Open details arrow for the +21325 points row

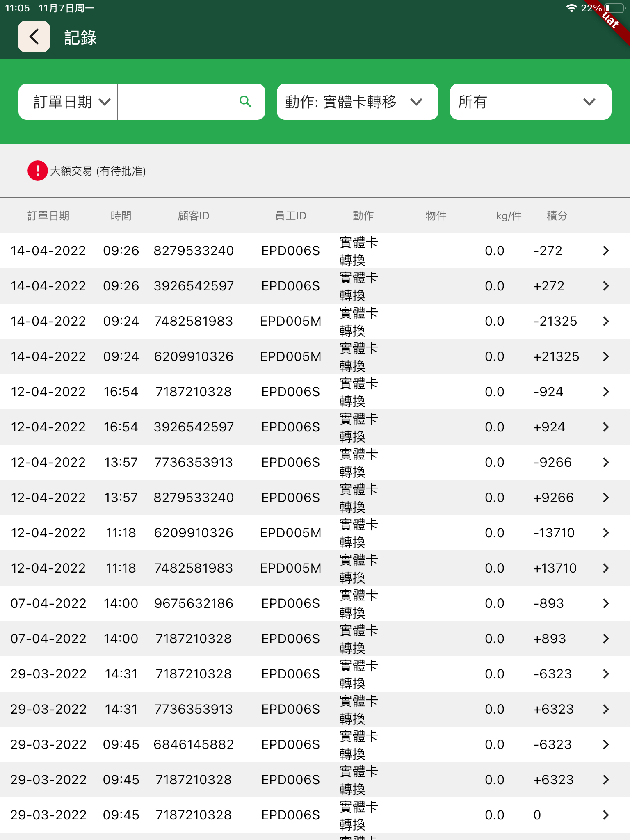tap(606, 356)
